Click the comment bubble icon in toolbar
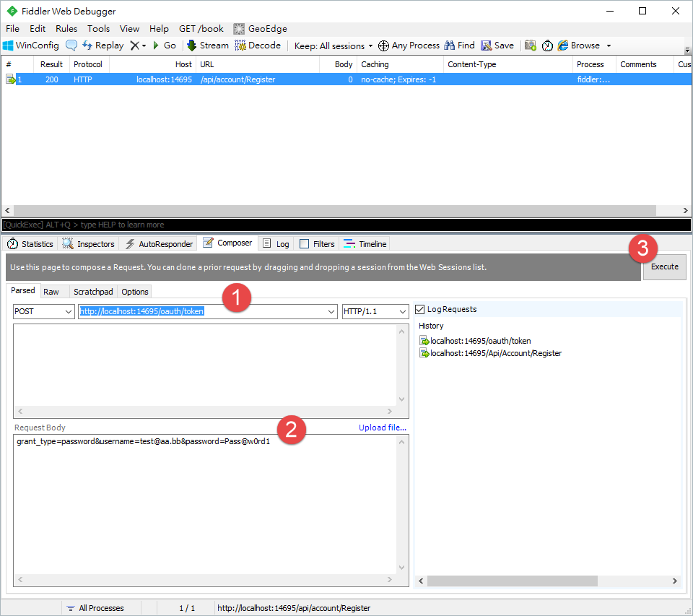This screenshot has height=616, width=693. tap(71, 45)
